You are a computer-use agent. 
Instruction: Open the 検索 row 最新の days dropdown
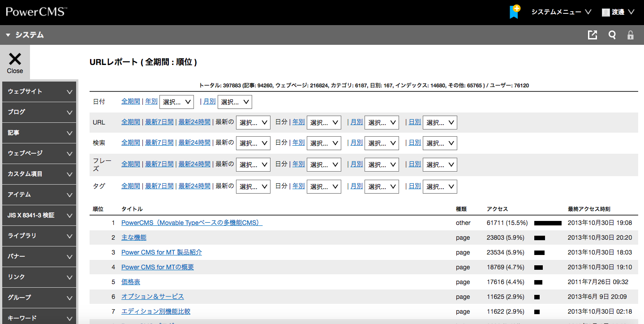click(253, 143)
